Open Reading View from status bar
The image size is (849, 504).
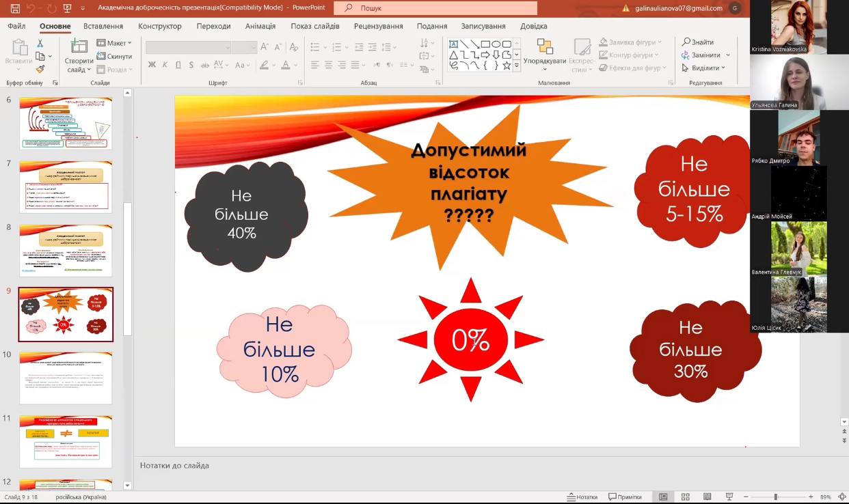pyautogui.click(x=707, y=496)
